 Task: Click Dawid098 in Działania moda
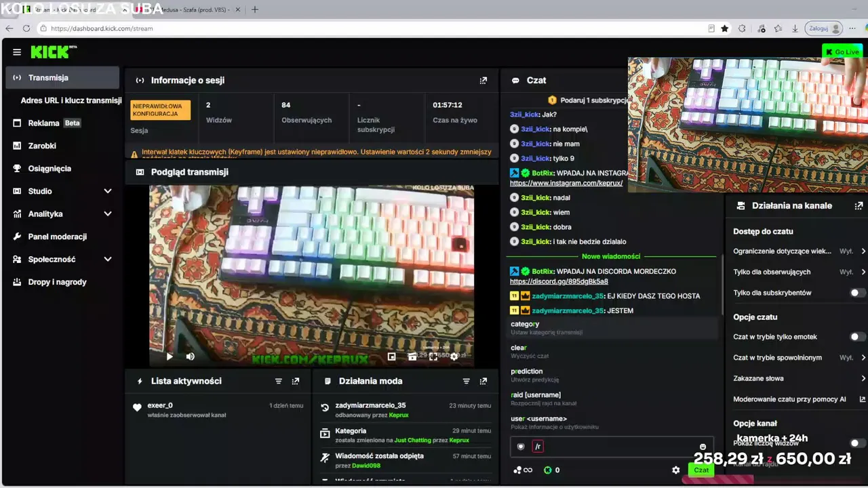(366, 466)
